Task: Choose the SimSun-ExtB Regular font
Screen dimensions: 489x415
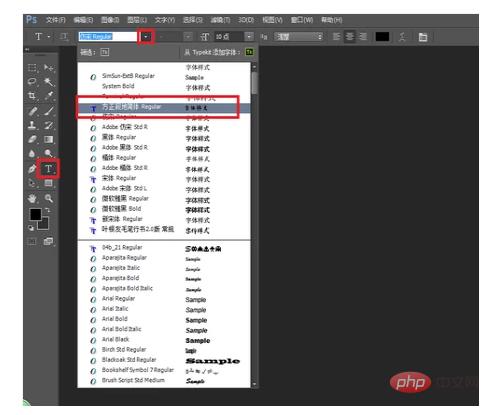Action: pyautogui.click(x=164, y=76)
